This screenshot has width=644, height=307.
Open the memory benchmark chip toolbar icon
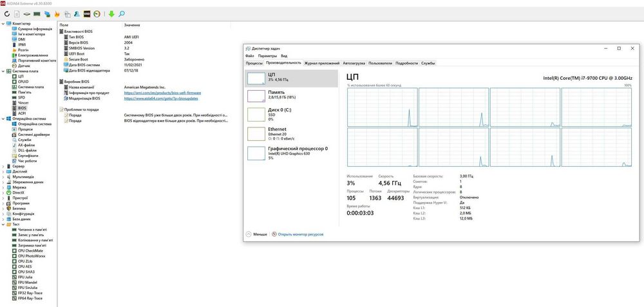[x=37, y=14]
